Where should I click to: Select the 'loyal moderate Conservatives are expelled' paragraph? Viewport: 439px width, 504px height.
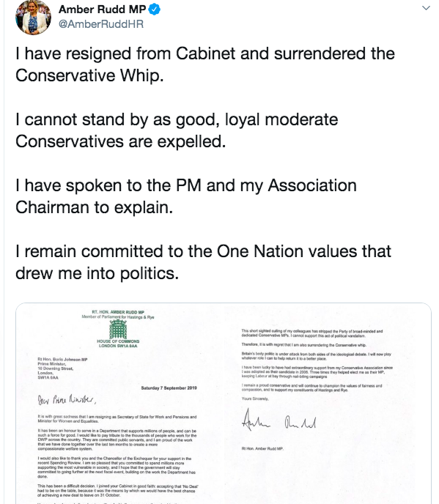(x=177, y=130)
